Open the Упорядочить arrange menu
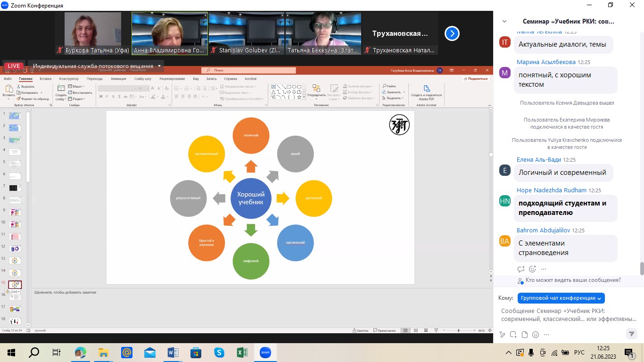 315,92
